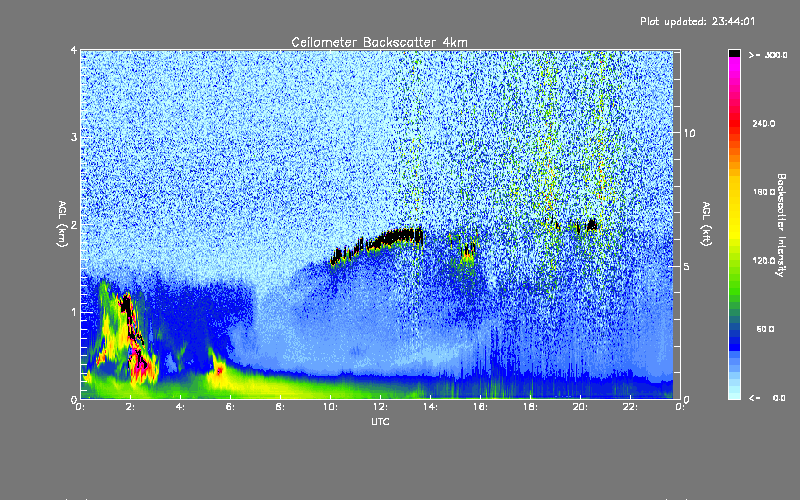Click the '3' tick on the km axis
Screen dimensions: 800x500
74,137
